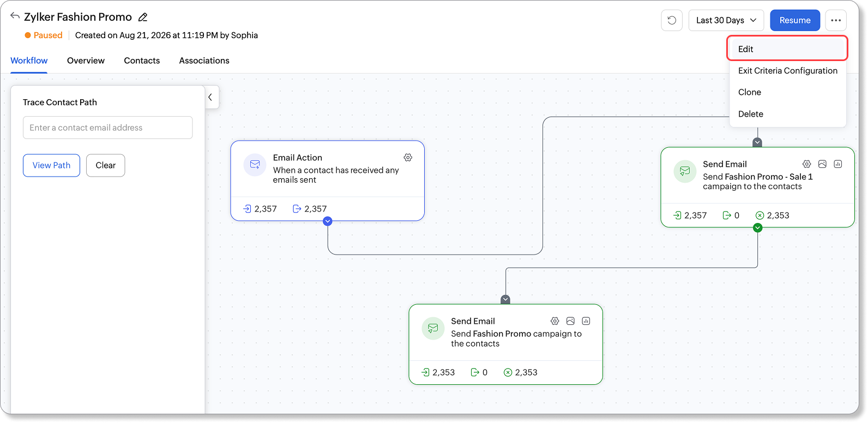Select Clone from the options menu
Image resolution: width=868 pixels, height=423 pixels.
[788, 92]
